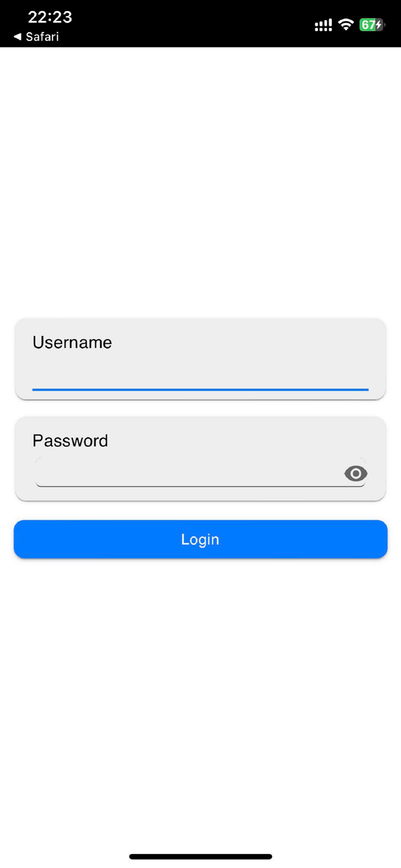The image size is (401, 868).
Task: Check the Wi-Fi status icon
Action: 346,24
